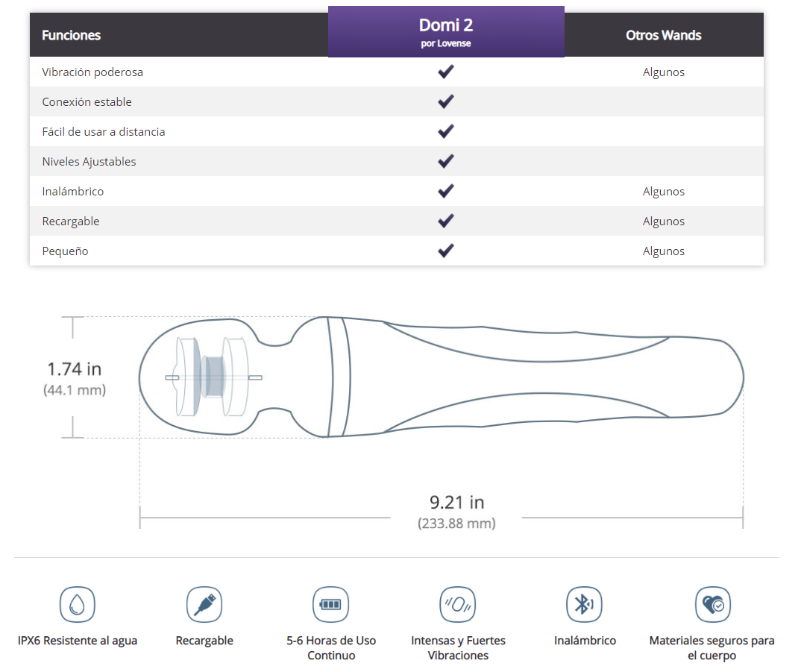
Task: Click the heart body-safe materials icon
Action: [x=712, y=604]
